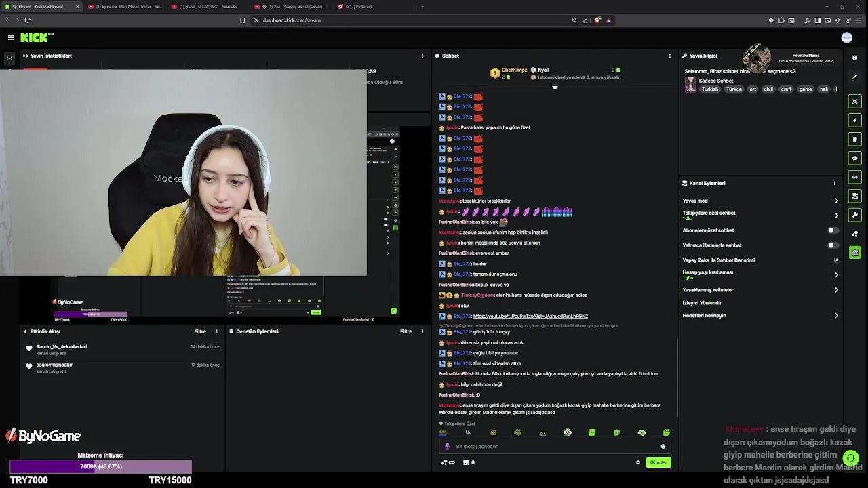Open chat settings gear icon
This screenshot has height=488, width=868.
(x=638, y=462)
